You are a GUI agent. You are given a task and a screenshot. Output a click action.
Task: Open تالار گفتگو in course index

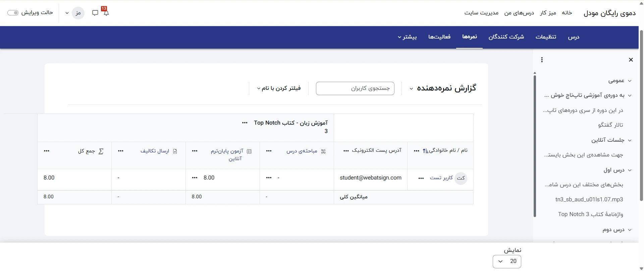tap(610, 125)
